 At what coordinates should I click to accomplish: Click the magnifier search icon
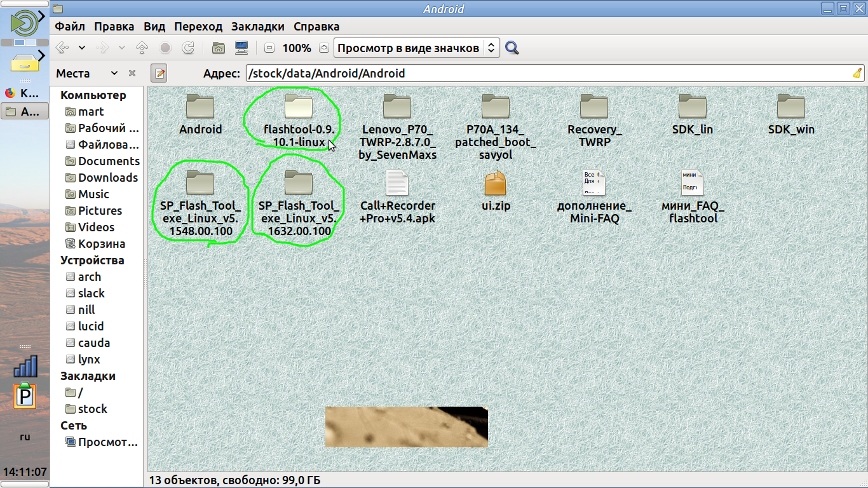pos(512,48)
